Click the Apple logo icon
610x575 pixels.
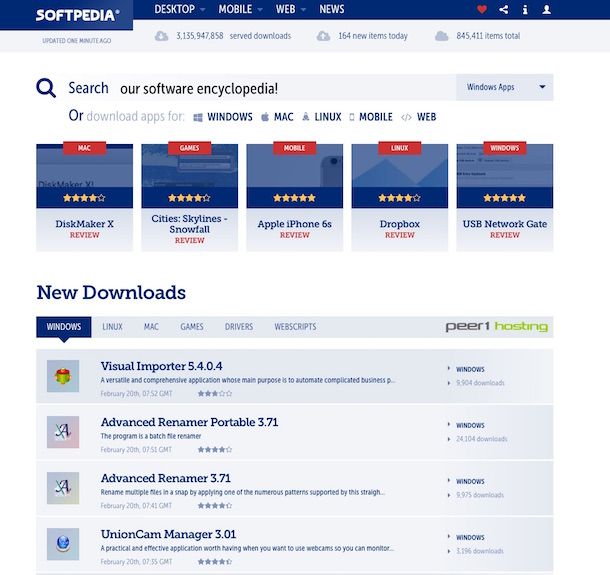tap(265, 117)
